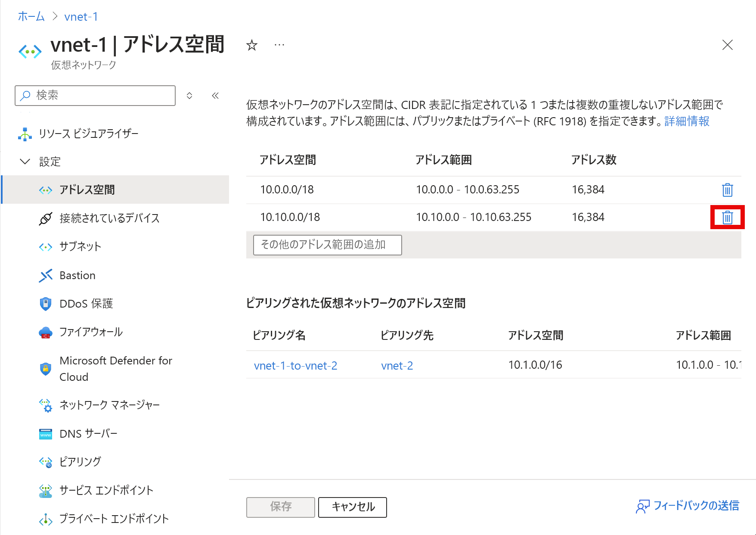Collapse the sidebar with the « control

215,96
